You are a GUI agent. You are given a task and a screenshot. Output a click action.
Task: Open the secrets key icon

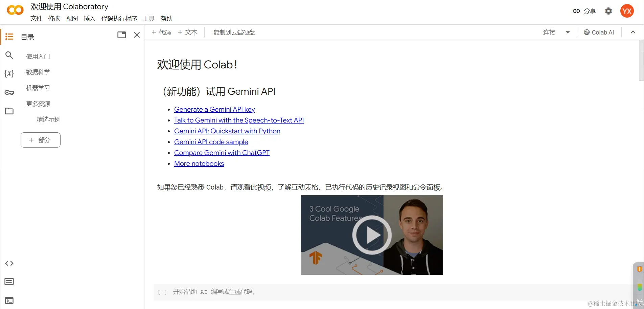tap(9, 92)
